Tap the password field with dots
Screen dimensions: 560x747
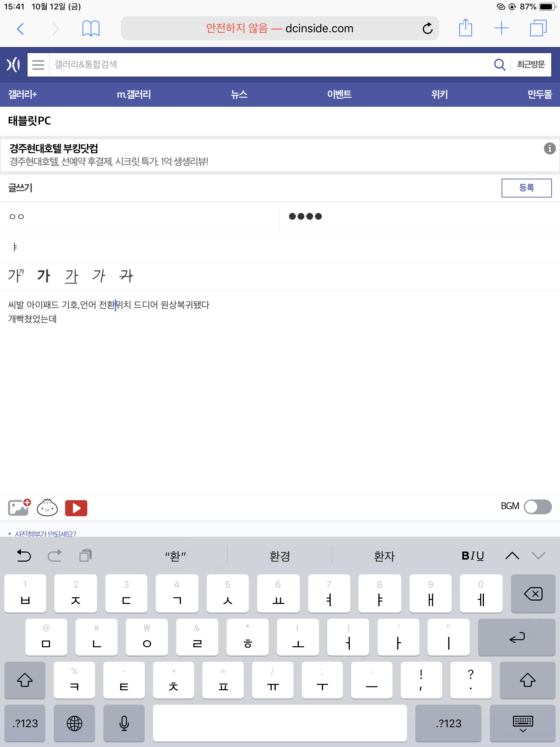click(420, 216)
